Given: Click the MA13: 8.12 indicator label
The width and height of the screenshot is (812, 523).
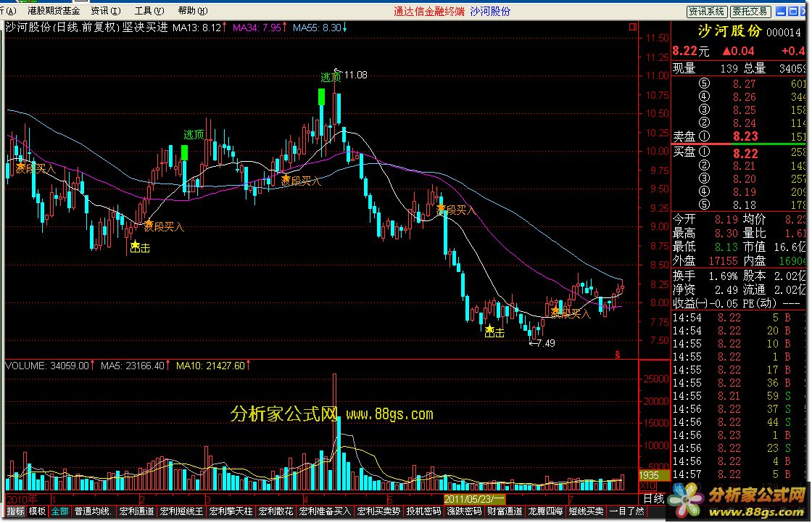Looking at the screenshot, I should tap(196, 28).
